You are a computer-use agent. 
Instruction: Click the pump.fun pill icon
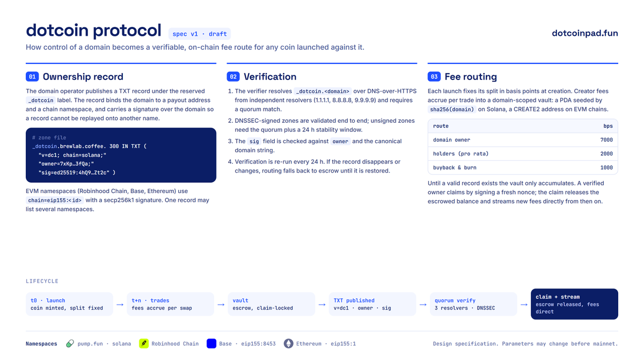pos(70,343)
